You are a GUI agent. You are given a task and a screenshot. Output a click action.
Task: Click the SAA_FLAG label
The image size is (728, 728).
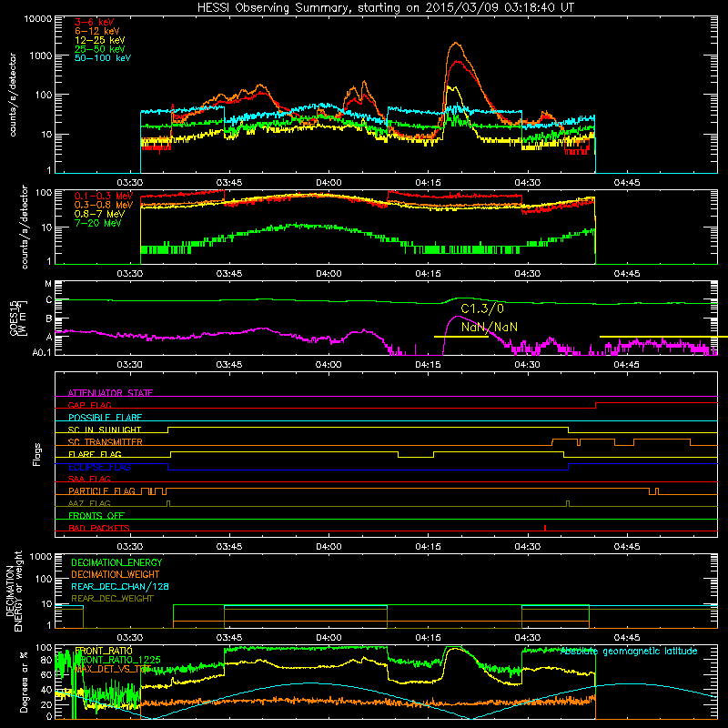click(89, 479)
